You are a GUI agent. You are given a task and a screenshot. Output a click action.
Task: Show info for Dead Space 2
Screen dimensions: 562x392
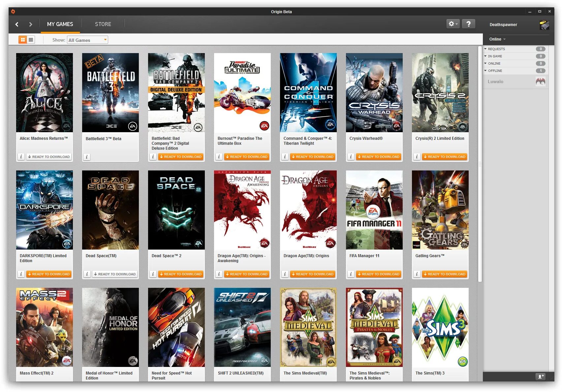pyautogui.click(x=153, y=274)
